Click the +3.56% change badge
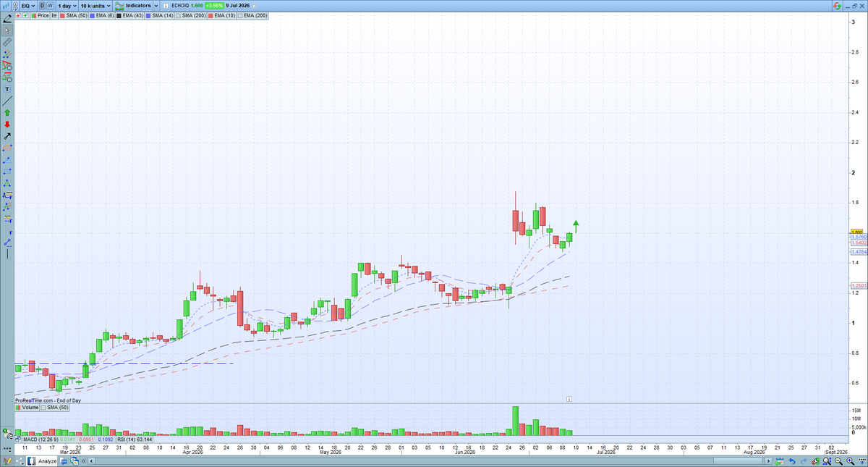This screenshot has height=467, width=868. click(x=214, y=6)
